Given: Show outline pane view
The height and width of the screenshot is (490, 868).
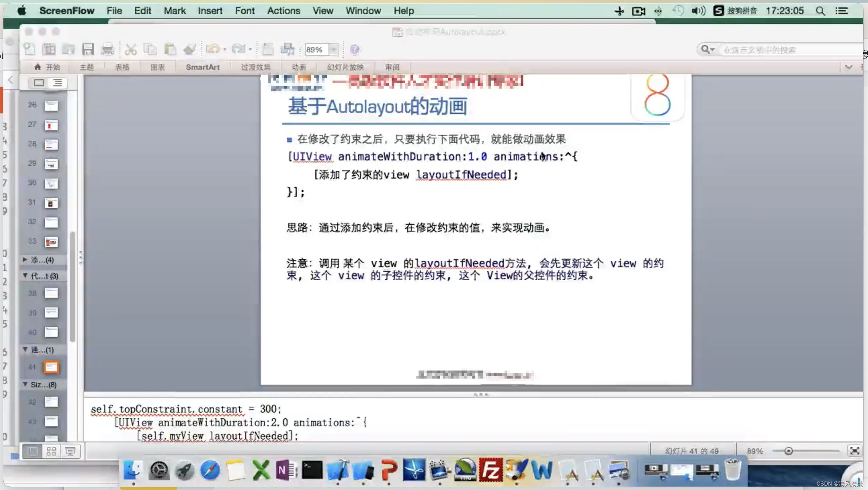Looking at the screenshot, I should point(58,83).
